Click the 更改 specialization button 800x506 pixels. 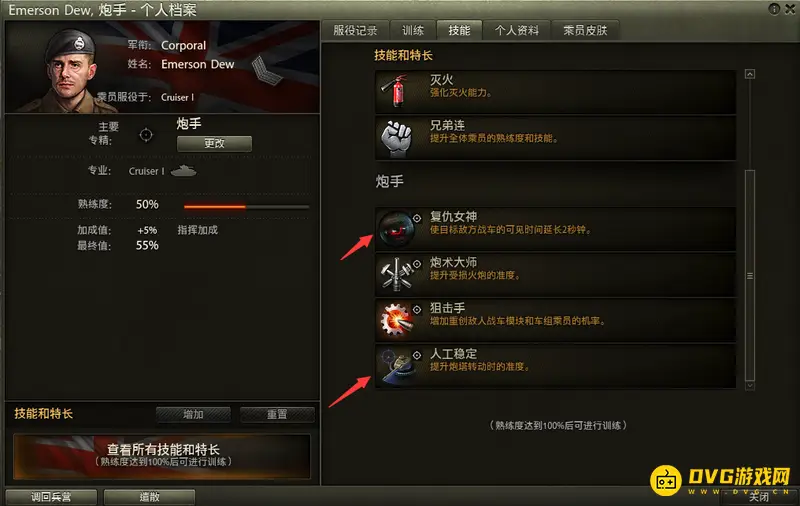click(214, 143)
